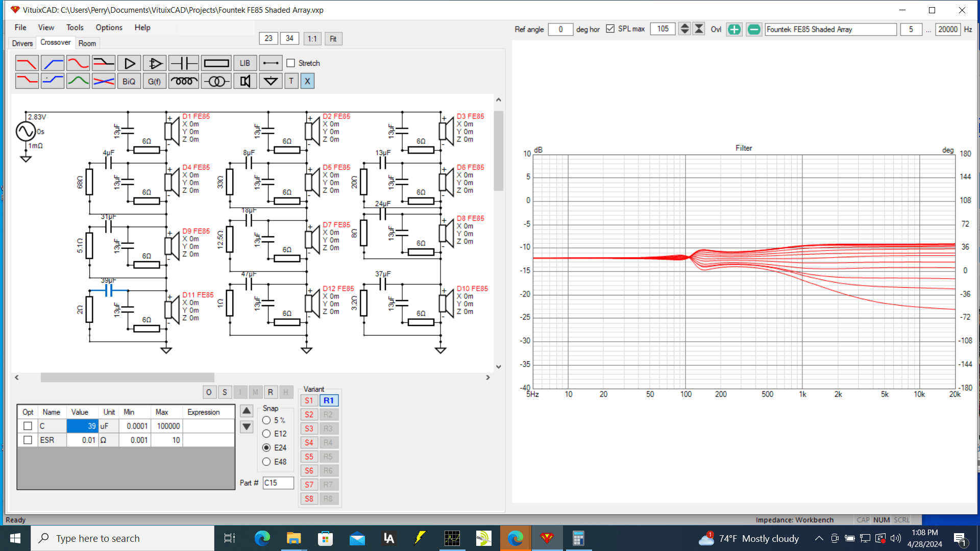Click the vertical schematic scrollbar thumb
Image resolution: width=980 pixels, height=551 pixels.
[x=499, y=151]
